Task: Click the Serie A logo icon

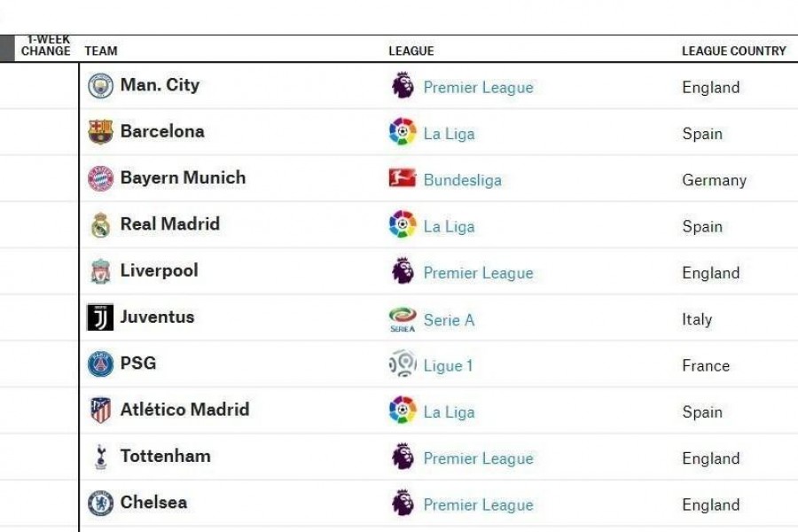Action: (x=403, y=319)
